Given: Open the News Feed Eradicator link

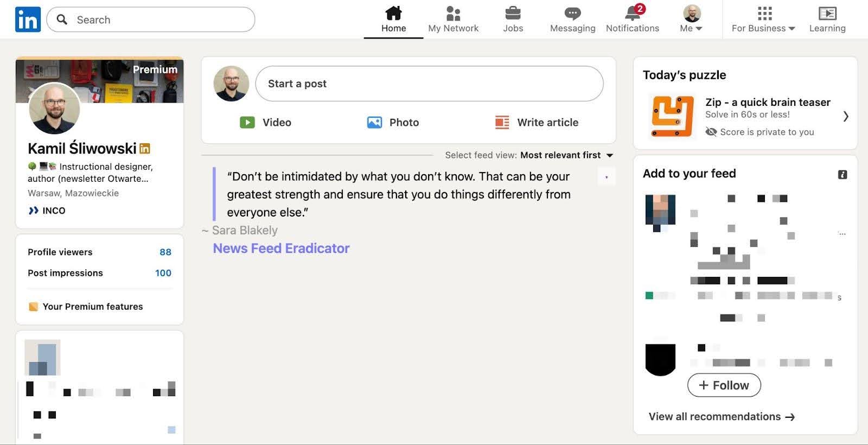Looking at the screenshot, I should [281, 248].
